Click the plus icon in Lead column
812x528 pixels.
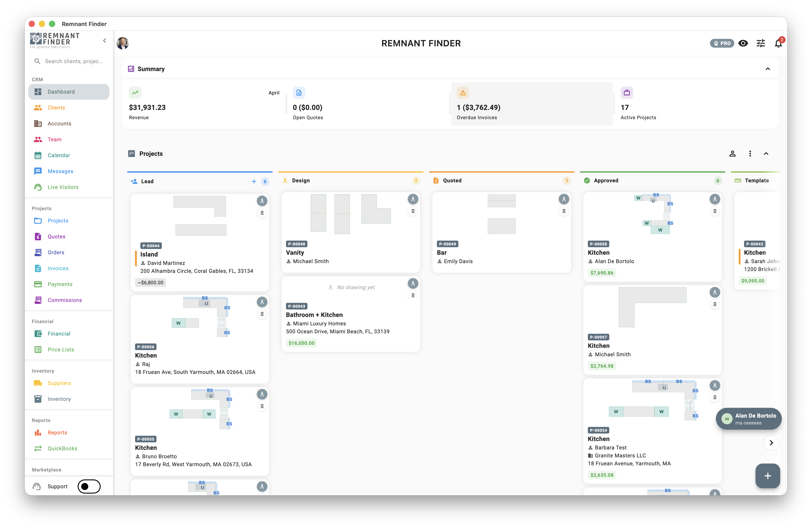(254, 182)
